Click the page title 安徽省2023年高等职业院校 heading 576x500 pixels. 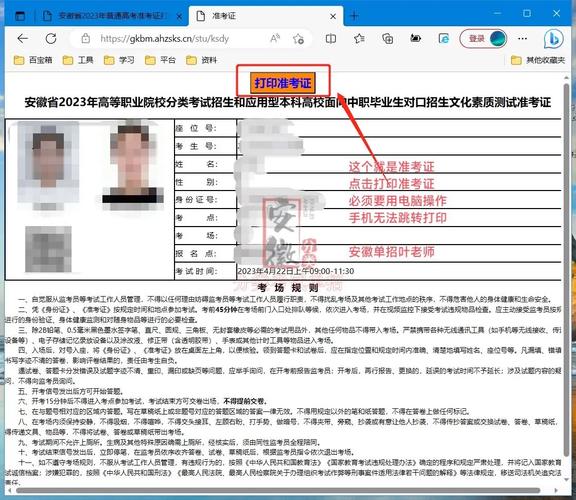(288, 102)
